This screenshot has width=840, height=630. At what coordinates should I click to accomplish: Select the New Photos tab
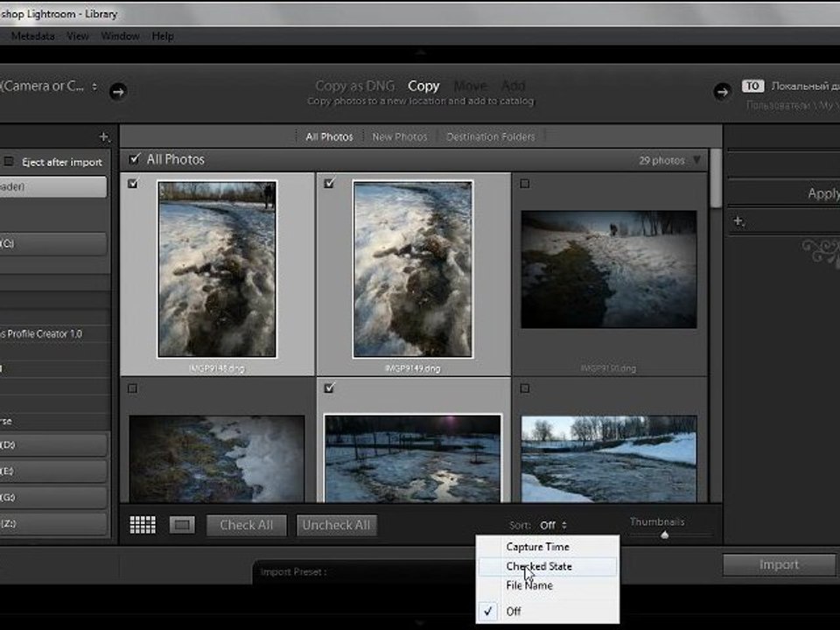400,137
